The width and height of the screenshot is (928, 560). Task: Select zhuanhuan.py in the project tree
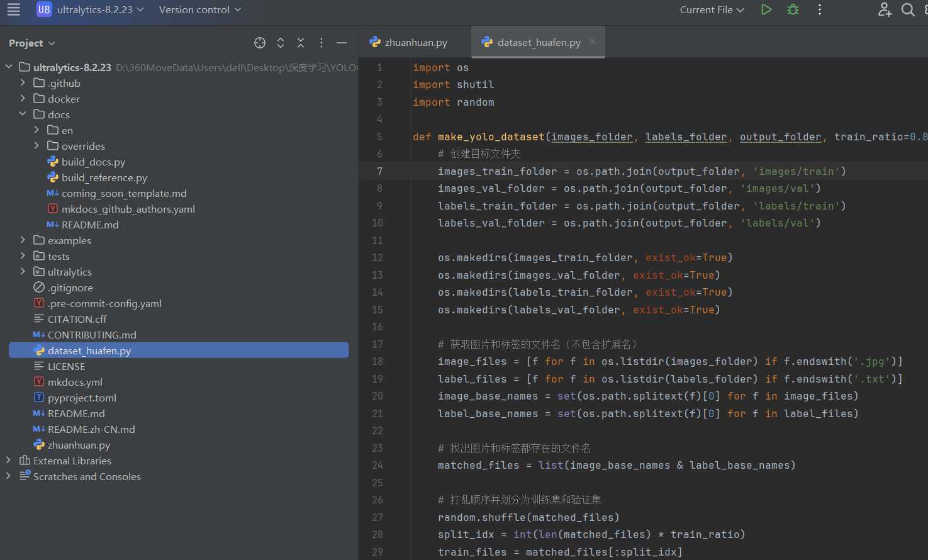pos(79,445)
